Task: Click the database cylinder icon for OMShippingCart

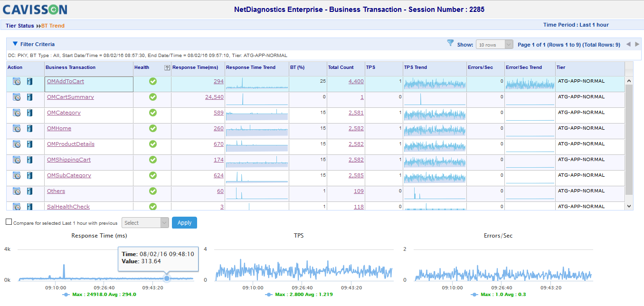Action: coord(29,160)
